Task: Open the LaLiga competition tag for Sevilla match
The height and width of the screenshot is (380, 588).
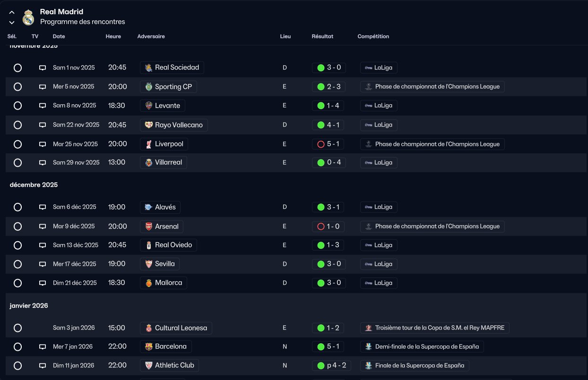Action: coord(379,264)
